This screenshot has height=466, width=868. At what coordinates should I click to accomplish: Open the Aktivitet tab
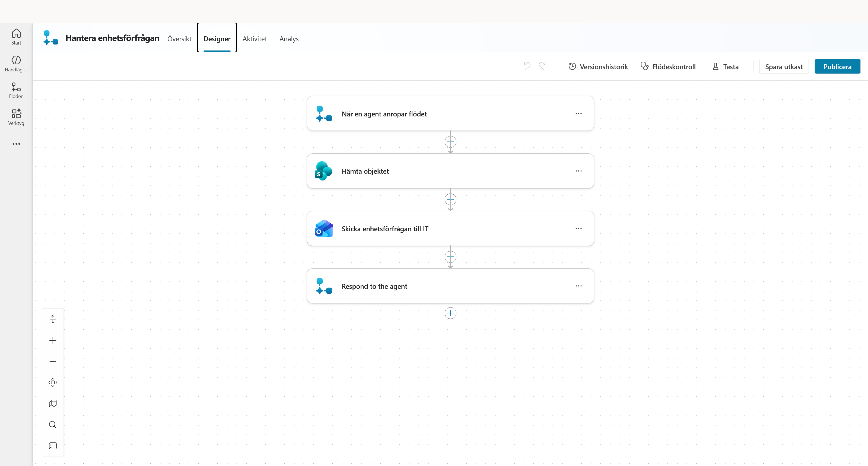255,39
